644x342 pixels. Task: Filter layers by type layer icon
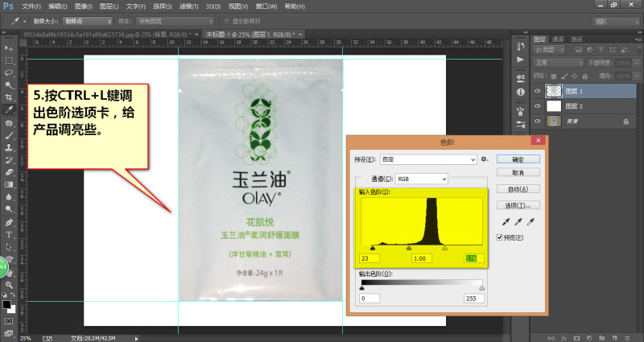point(601,50)
